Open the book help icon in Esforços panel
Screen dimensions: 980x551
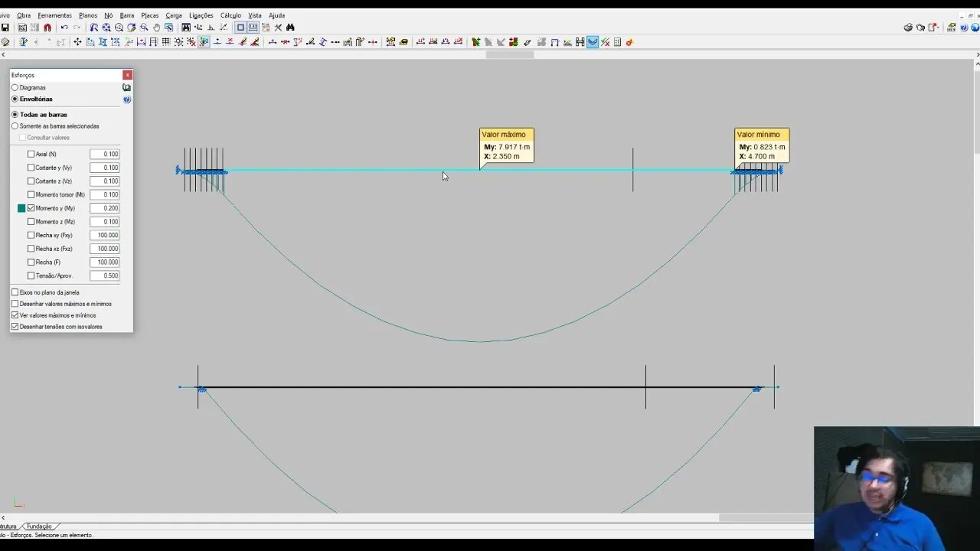pyautogui.click(x=126, y=87)
